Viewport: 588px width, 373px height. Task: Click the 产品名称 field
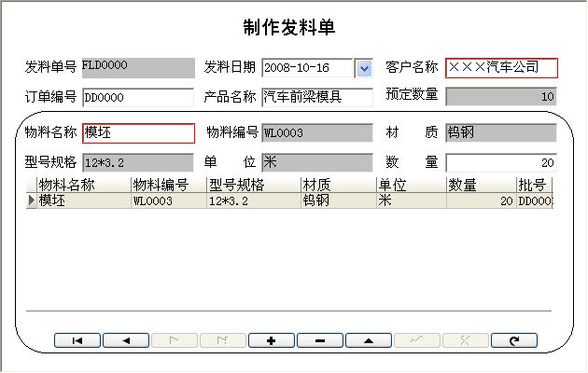point(317,97)
